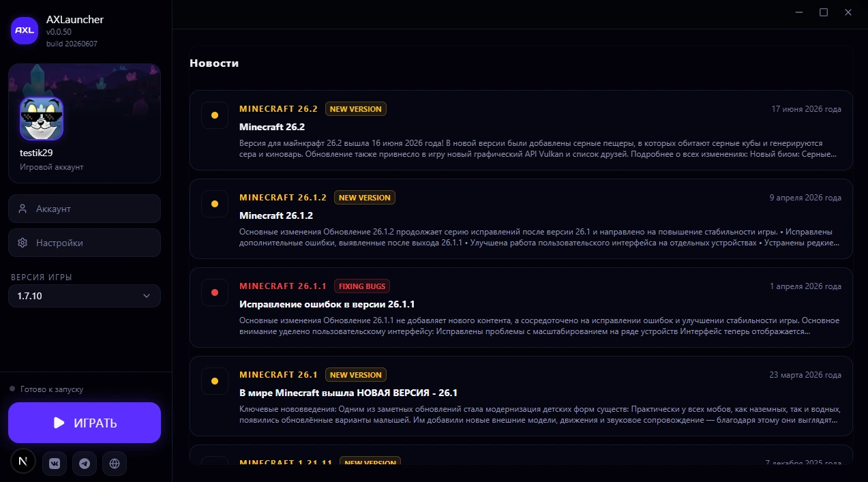The width and height of the screenshot is (868, 482).
Task: Click the MINECRAFT 26.1.1 red category label
Action: click(x=283, y=286)
